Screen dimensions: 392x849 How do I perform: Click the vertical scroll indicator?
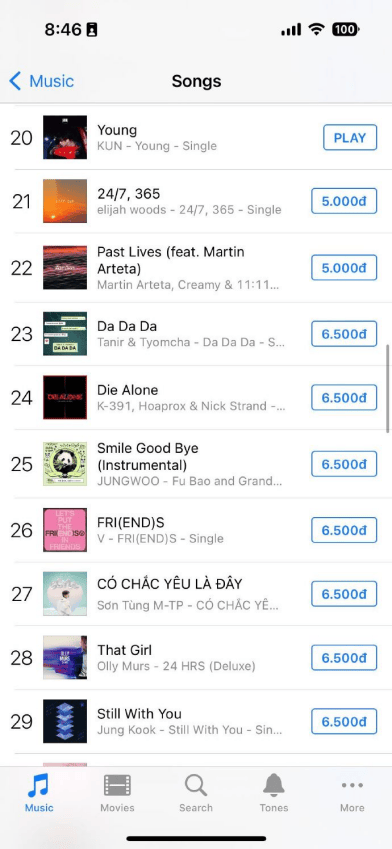[x=388, y=388]
